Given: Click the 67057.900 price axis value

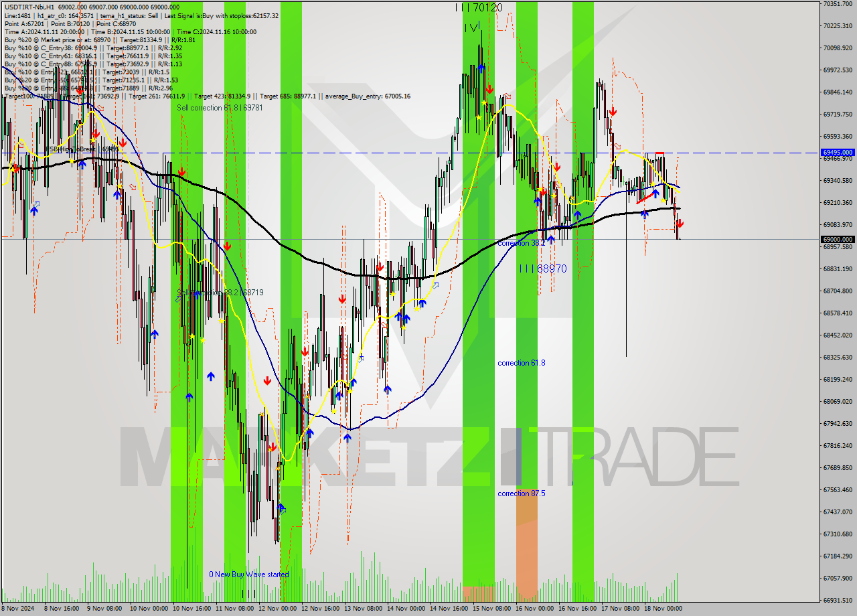Looking at the screenshot, I should (x=838, y=579).
